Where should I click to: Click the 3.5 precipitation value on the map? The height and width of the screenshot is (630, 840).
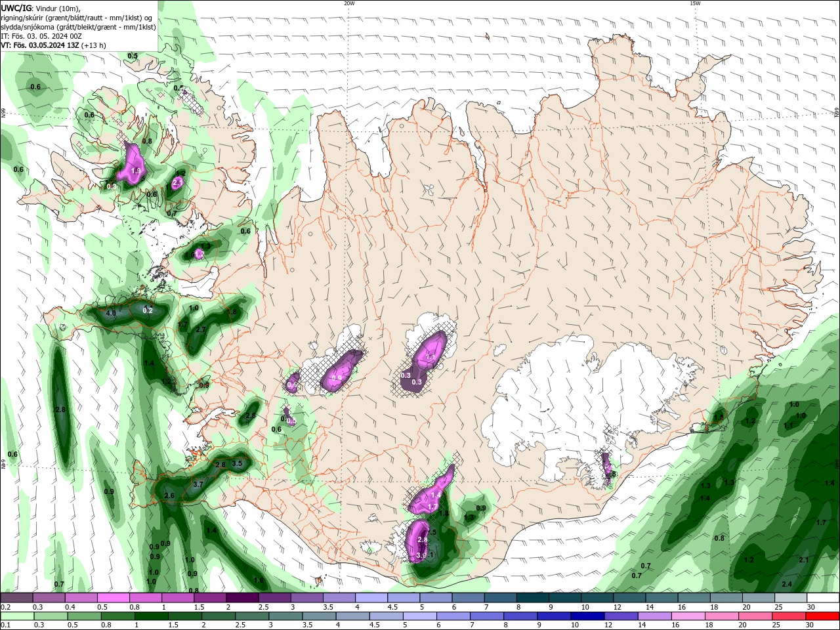tap(237, 464)
